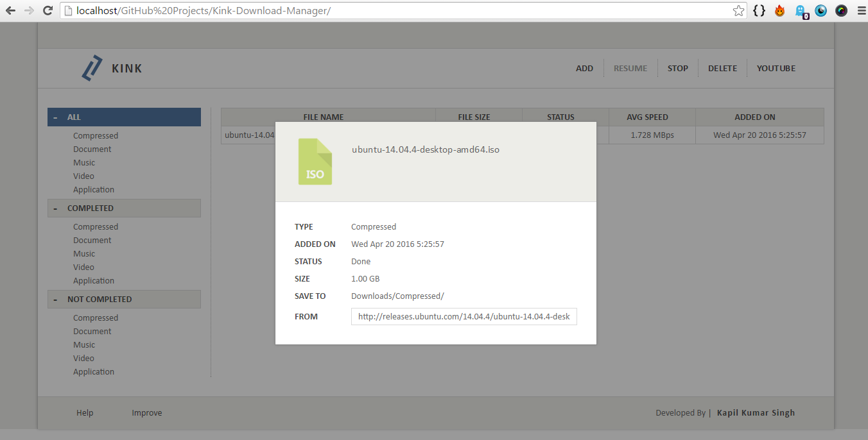Select Application under ALL
Image resolution: width=868 pixels, height=440 pixels.
[94, 189]
